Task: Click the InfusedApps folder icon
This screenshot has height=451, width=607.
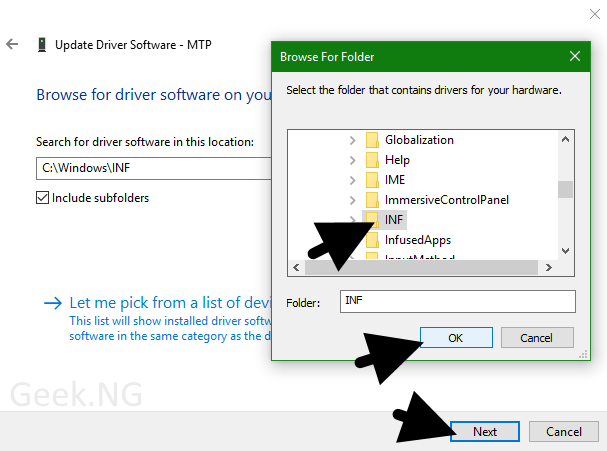Action: (x=372, y=240)
